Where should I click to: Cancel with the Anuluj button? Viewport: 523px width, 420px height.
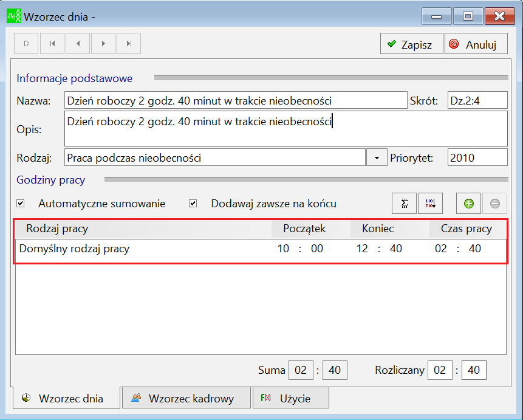(476, 44)
